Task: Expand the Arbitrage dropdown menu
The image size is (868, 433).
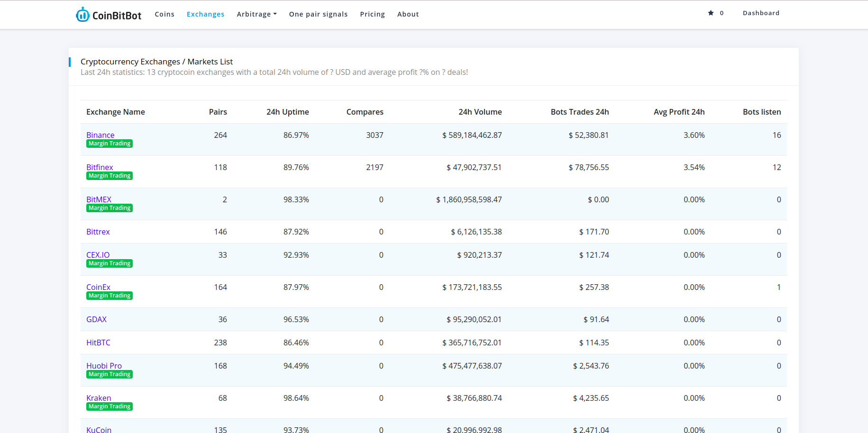Action: pyautogui.click(x=256, y=14)
